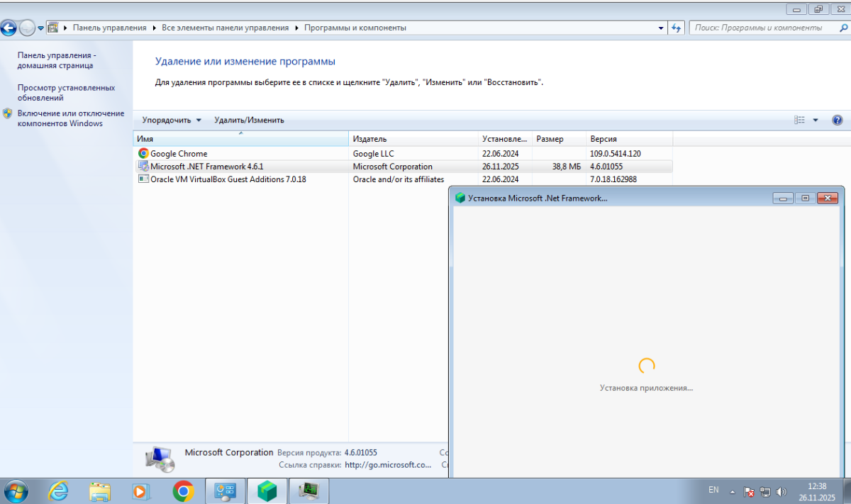
Task: Refresh the Programs and Features view
Action: 676,28
